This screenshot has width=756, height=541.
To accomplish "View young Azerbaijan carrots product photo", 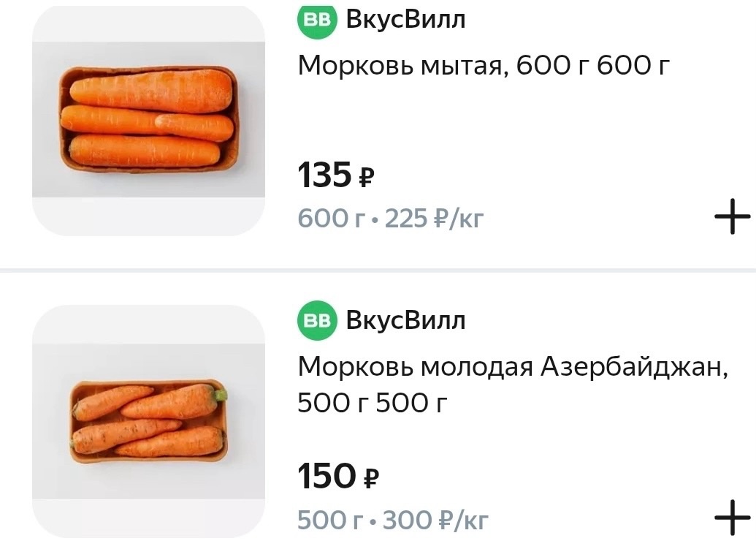I will 148,422.
